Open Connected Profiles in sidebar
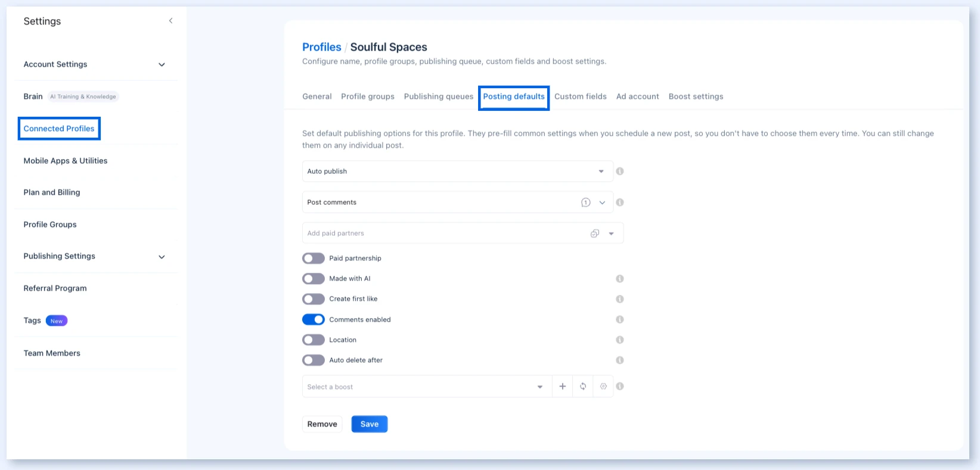This screenshot has width=980, height=470. click(59, 129)
